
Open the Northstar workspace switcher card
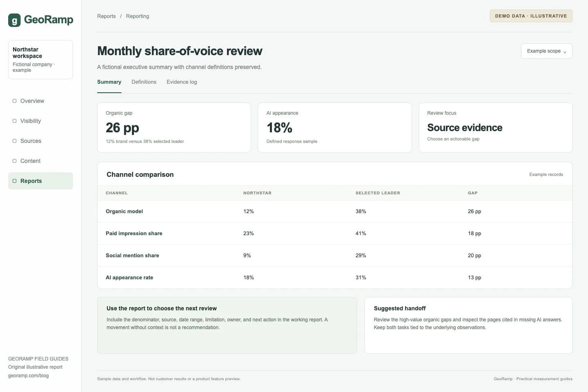40,60
